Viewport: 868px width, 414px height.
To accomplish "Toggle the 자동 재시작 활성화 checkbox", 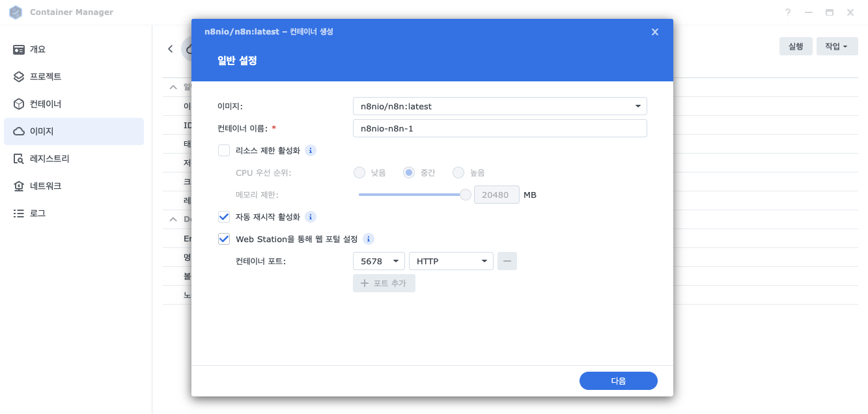I will click(224, 217).
